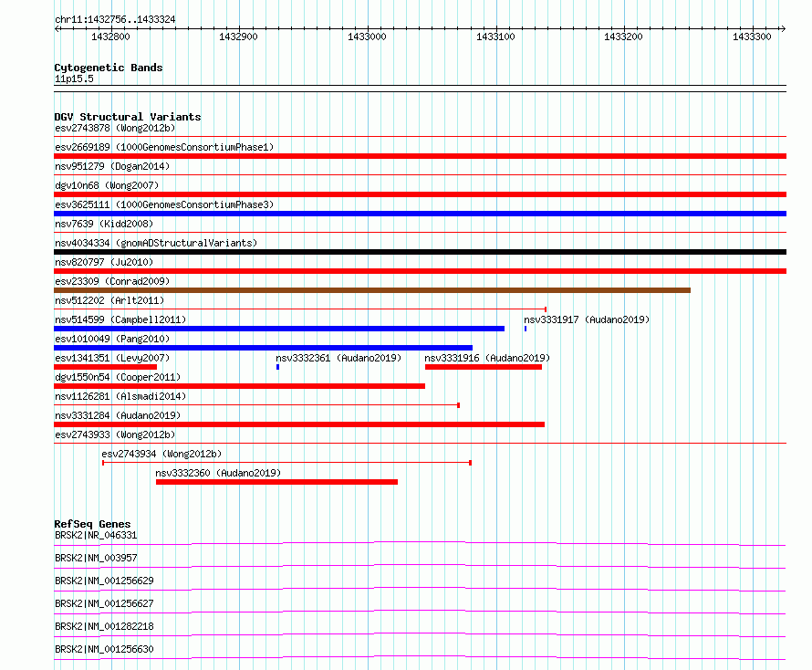
Task: Open nsv951279 (Dogan2014) variant label
Action: click(112, 166)
